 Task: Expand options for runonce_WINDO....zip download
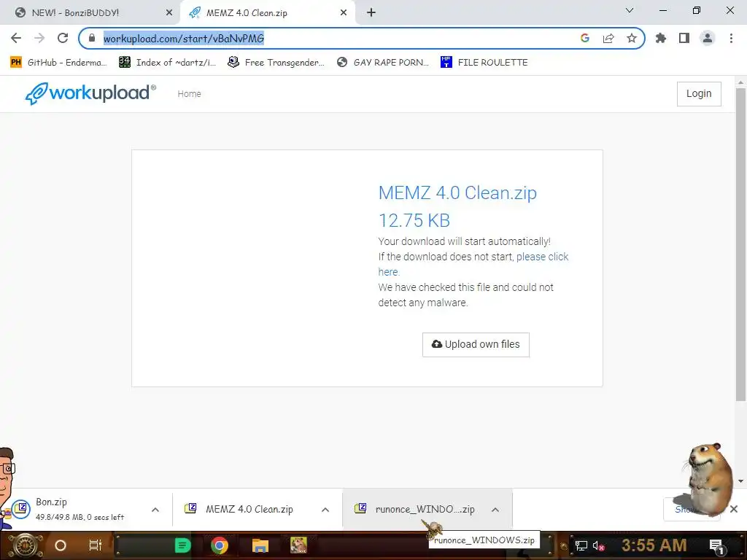pos(495,510)
